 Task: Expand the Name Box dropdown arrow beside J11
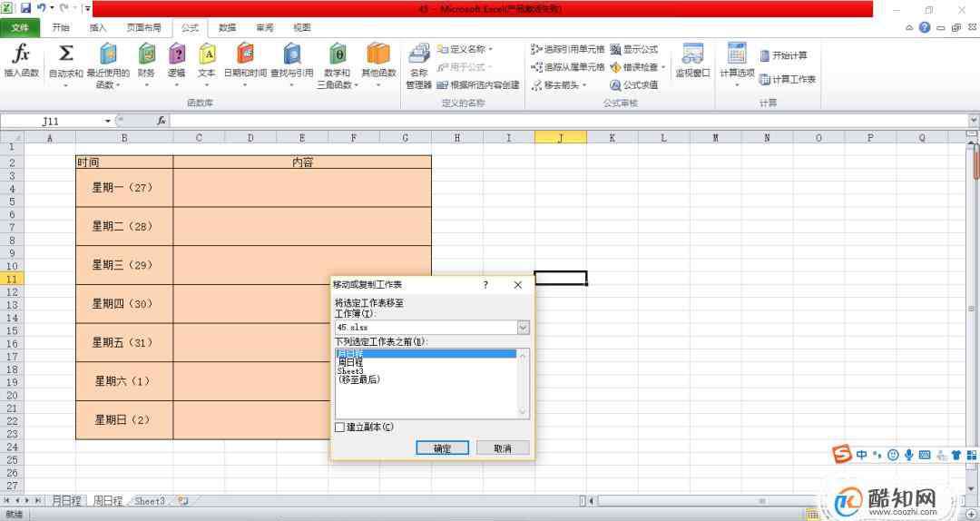pyautogui.click(x=108, y=121)
